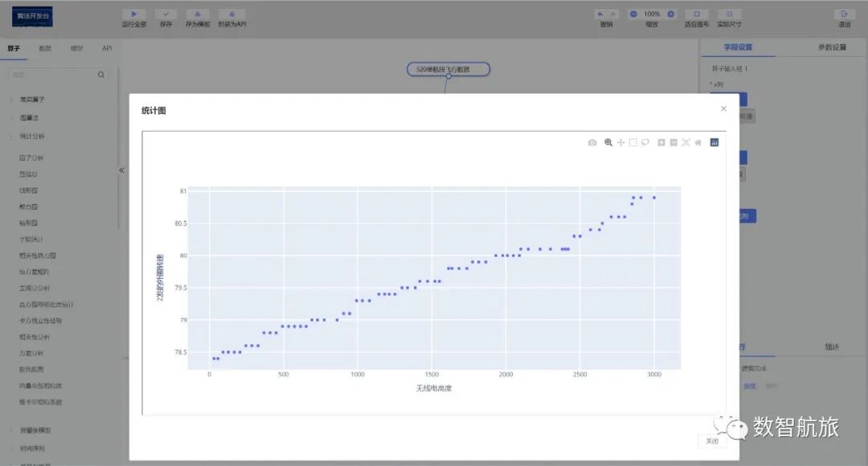This screenshot has height=466, width=868.
Task: Select the Lasso Select tool in the chart modebar
Action: click(x=645, y=143)
